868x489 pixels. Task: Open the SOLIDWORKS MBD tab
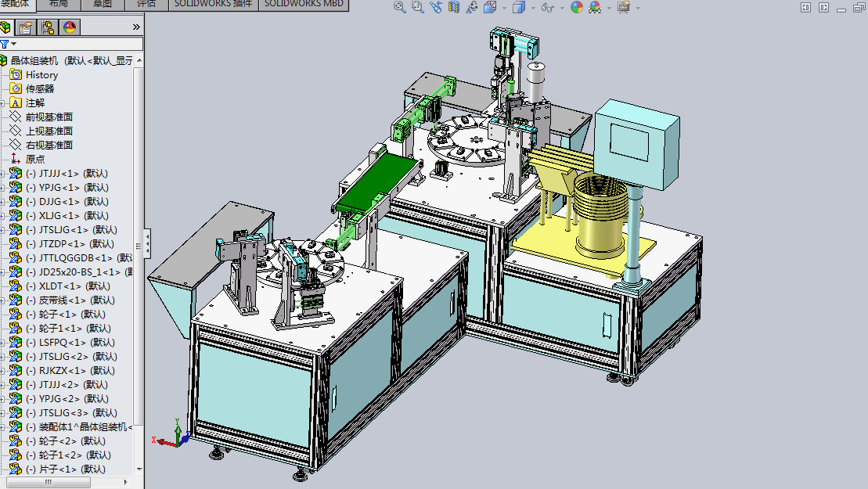pos(302,4)
